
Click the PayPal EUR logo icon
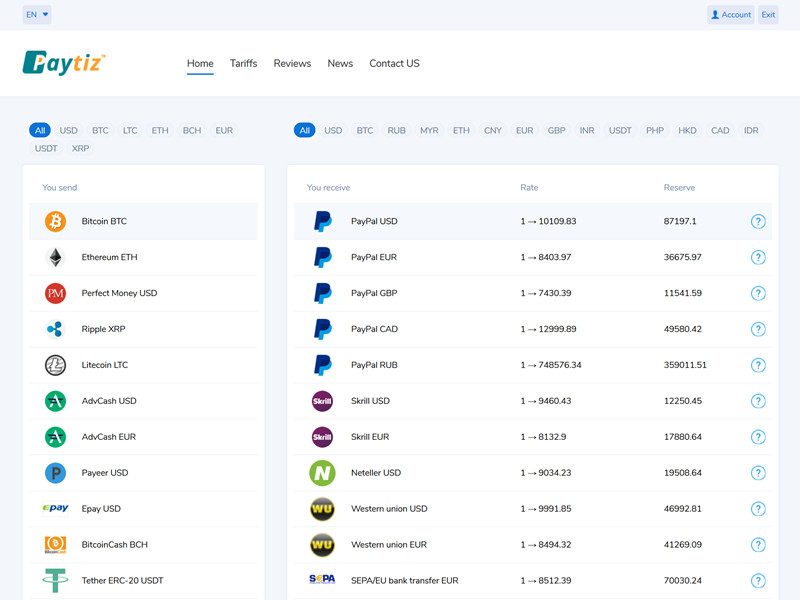click(322, 257)
